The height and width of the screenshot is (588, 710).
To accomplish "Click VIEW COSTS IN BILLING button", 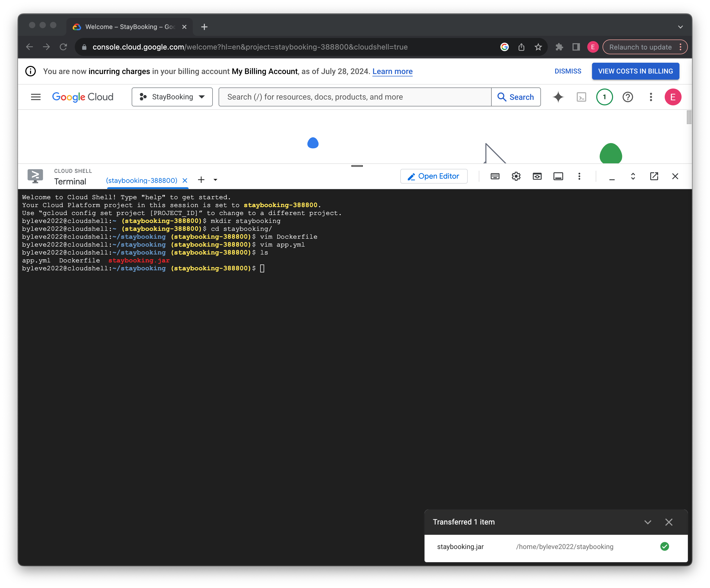I will (x=635, y=71).
